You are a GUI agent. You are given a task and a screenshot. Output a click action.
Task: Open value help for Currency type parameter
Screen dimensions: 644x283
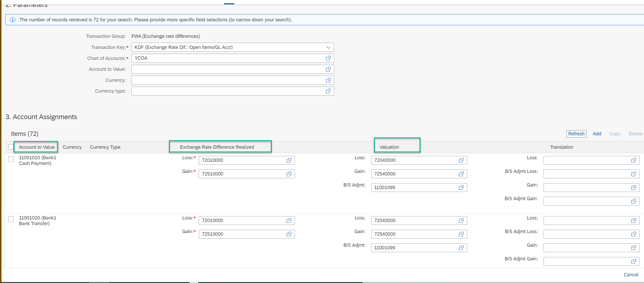[x=328, y=91]
